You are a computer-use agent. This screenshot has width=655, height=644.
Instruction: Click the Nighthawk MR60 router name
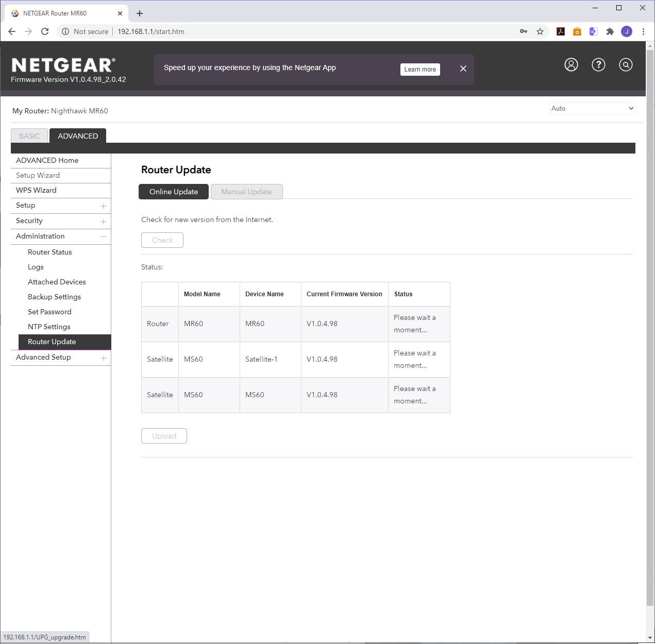(79, 111)
